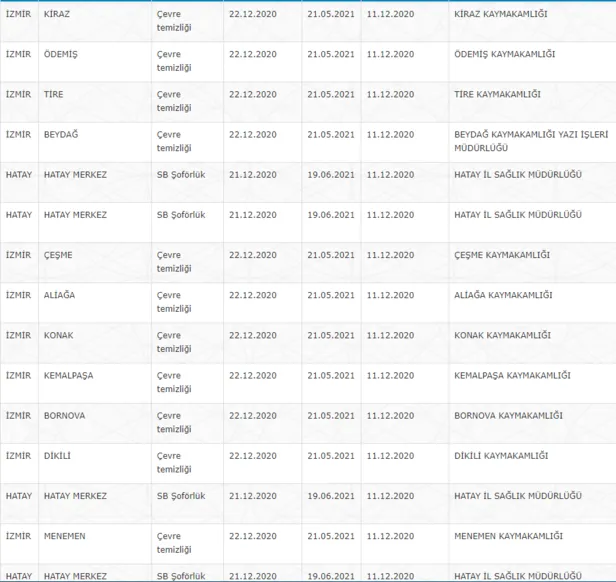Viewport: 616px width, 582px height.
Task: Click the BORNOVA district cell
Action: (65, 415)
